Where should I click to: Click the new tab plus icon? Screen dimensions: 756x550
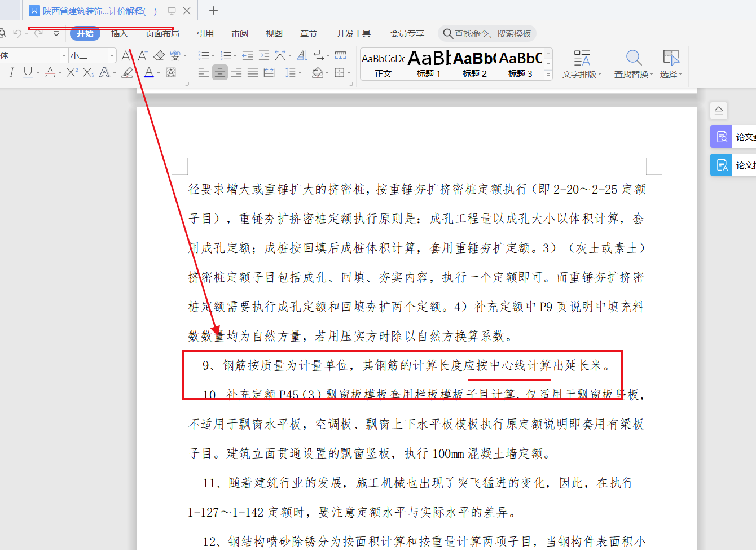213,11
